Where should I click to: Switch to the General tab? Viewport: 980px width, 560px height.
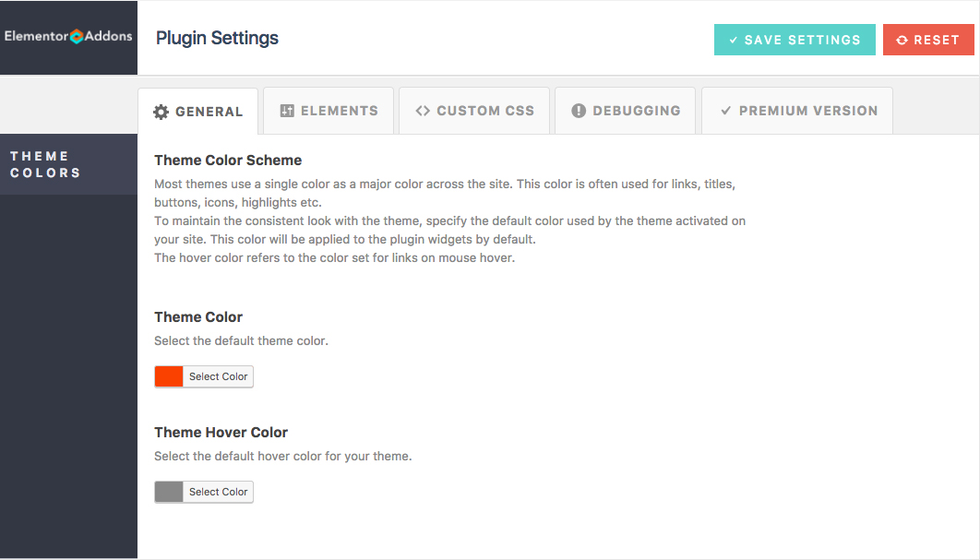[x=197, y=112]
